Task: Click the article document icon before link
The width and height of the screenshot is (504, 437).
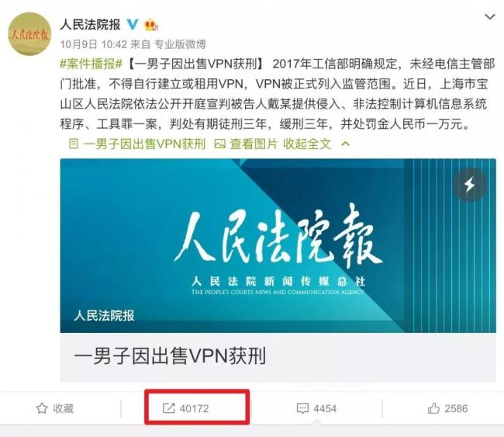Action: point(74,144)
